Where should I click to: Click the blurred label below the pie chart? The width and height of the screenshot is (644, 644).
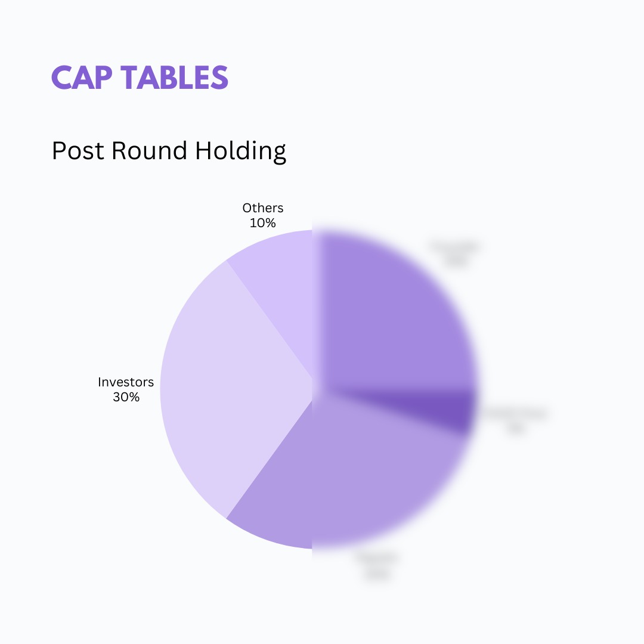tap(376, 566)
